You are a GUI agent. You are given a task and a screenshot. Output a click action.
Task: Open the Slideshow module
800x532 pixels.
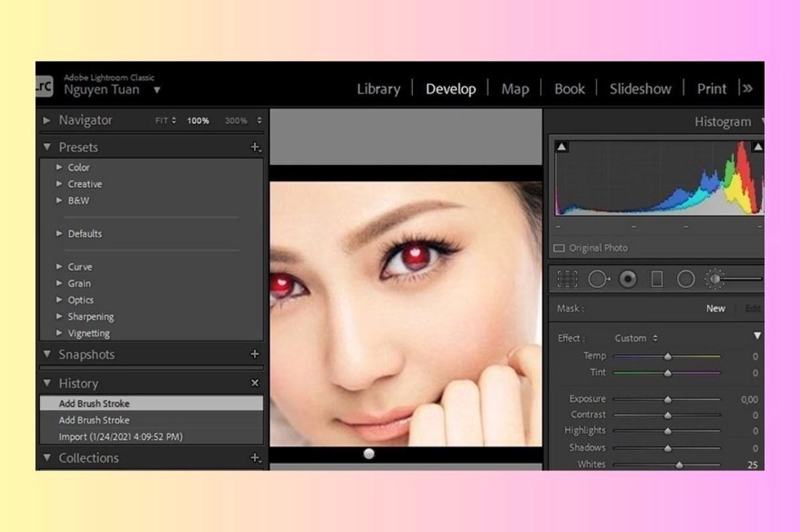(x=640, y=89)
